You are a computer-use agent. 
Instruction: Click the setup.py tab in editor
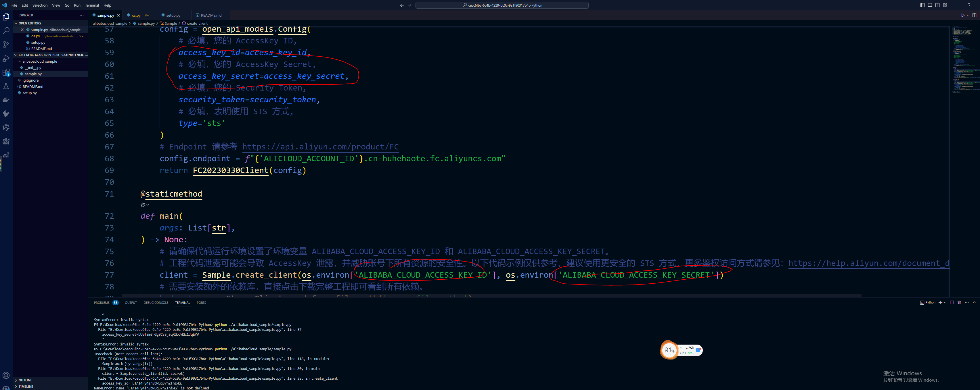[x=172, y=15]
